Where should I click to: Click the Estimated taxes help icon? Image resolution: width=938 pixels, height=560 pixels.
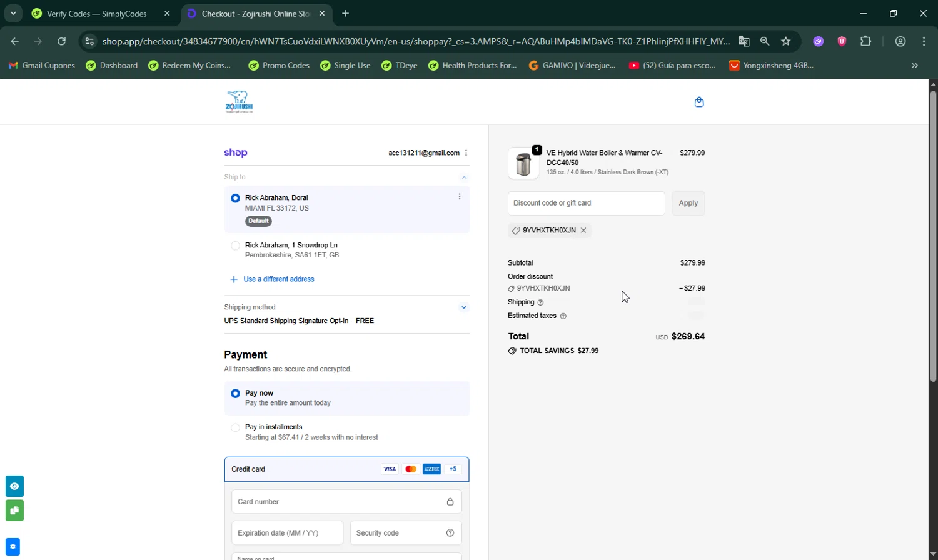click(563, 316)
